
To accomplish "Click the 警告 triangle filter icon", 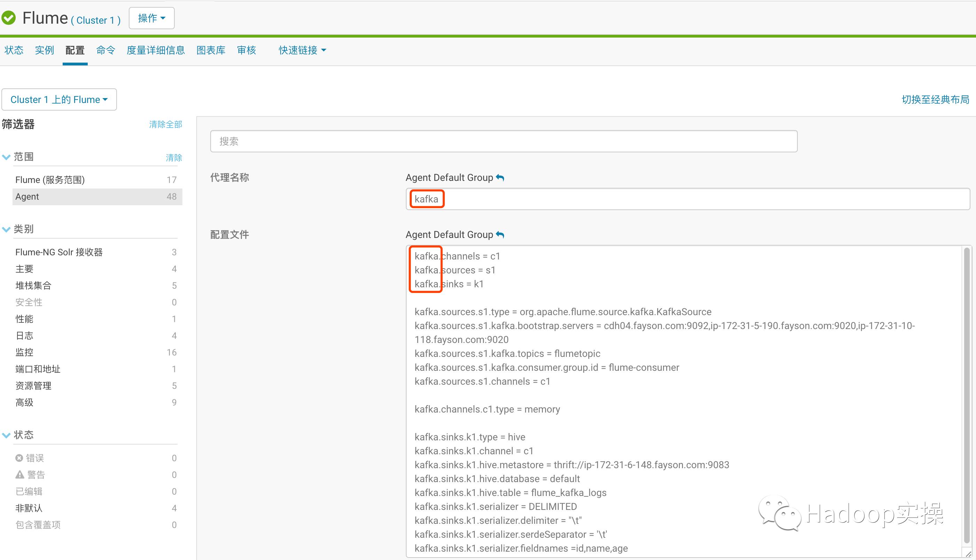I will pyautogui.click(x=19, y=475).
